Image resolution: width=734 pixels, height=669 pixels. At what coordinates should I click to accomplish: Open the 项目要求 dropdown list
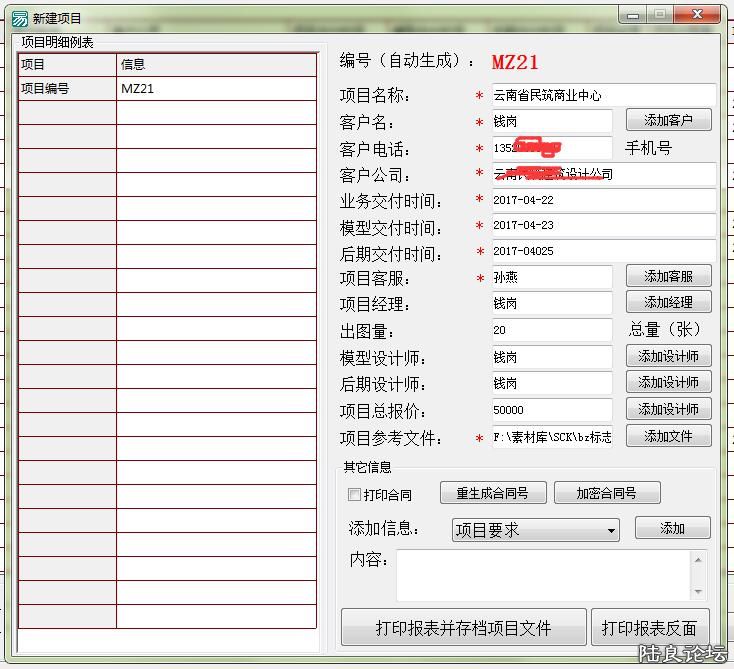tap(611, 530)
